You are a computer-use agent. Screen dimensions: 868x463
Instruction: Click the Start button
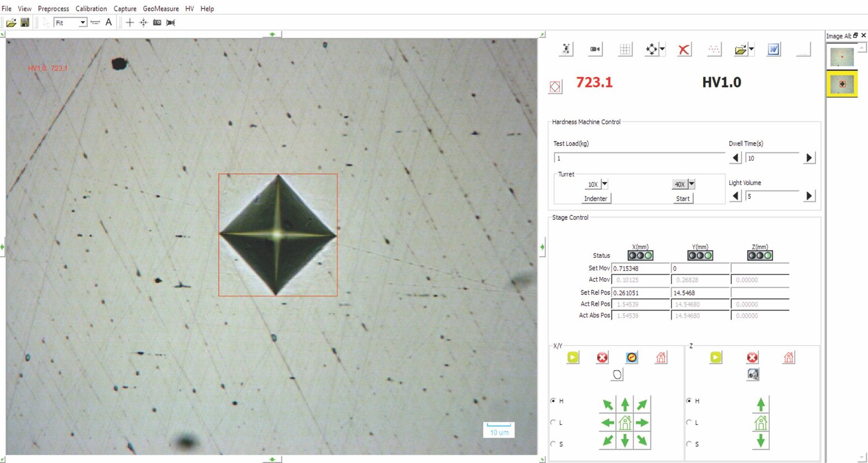point(682,199)
